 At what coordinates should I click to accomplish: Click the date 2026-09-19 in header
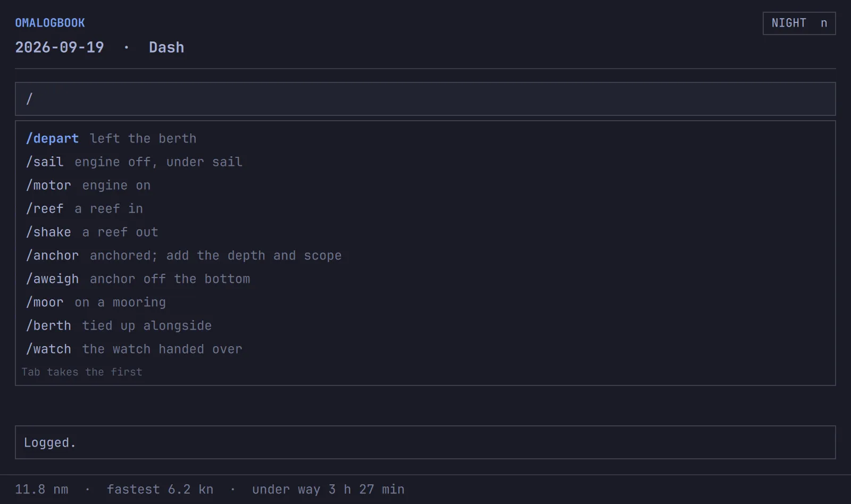[x=60, y=47]
